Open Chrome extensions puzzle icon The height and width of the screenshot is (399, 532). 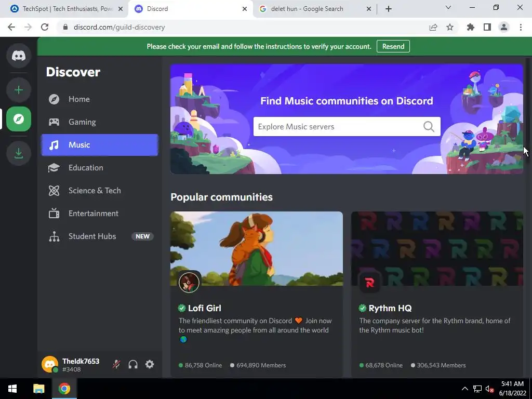pyautogui.click(x=471, y=27)
